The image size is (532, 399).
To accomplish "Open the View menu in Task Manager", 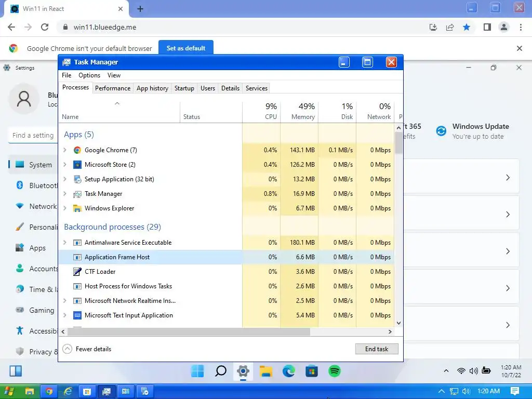I will pos(114,75).
